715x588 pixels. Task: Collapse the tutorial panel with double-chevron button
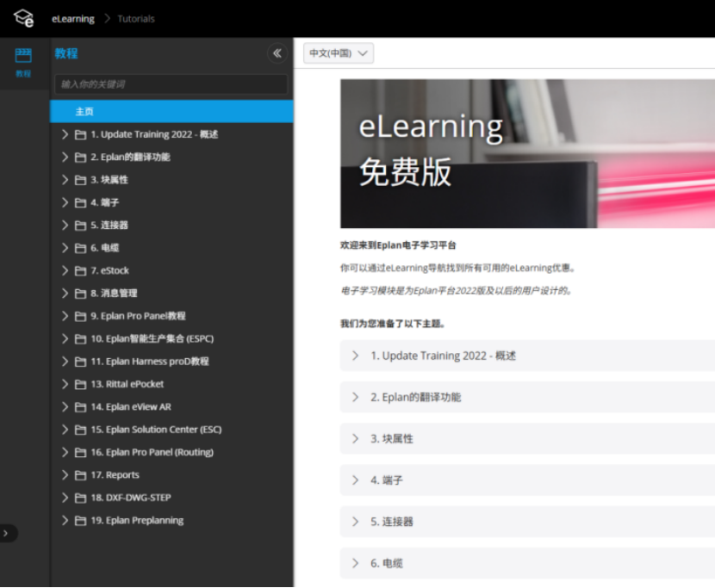(277, 53)
